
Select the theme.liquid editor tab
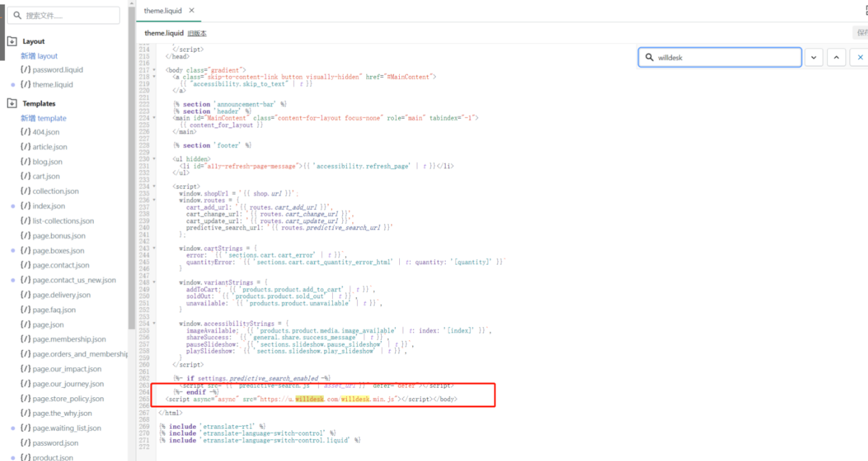click(x=164, y=11)
